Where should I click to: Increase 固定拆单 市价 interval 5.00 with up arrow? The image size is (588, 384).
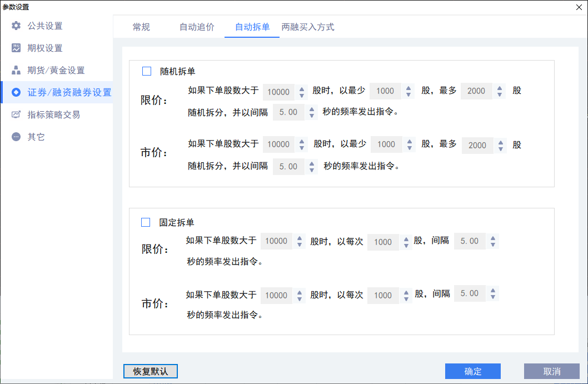tap(493, 290)
